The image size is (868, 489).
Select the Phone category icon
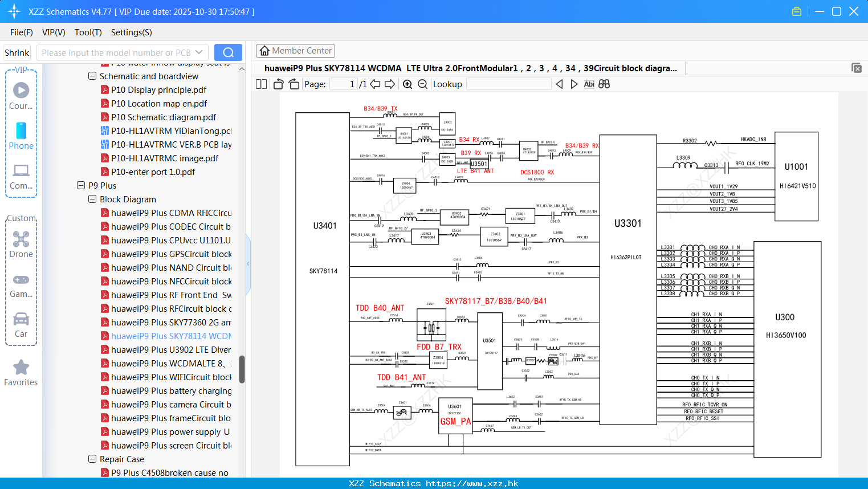(x=21, y=136)
